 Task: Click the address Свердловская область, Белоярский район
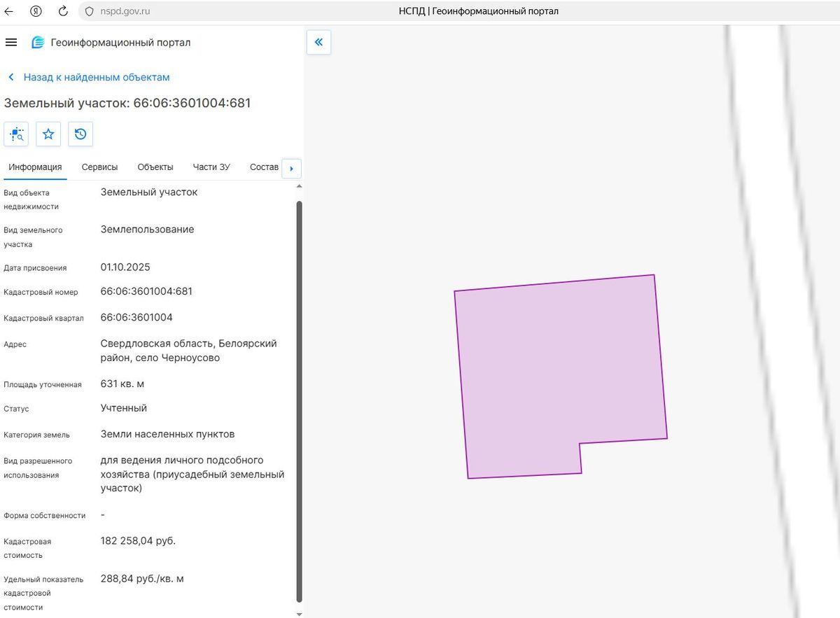pos(189,351)
